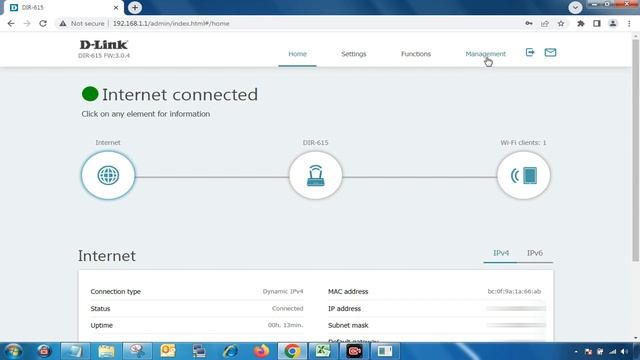640x360 pixels.
Task: Click the logout icon in header
Action: 530,52
